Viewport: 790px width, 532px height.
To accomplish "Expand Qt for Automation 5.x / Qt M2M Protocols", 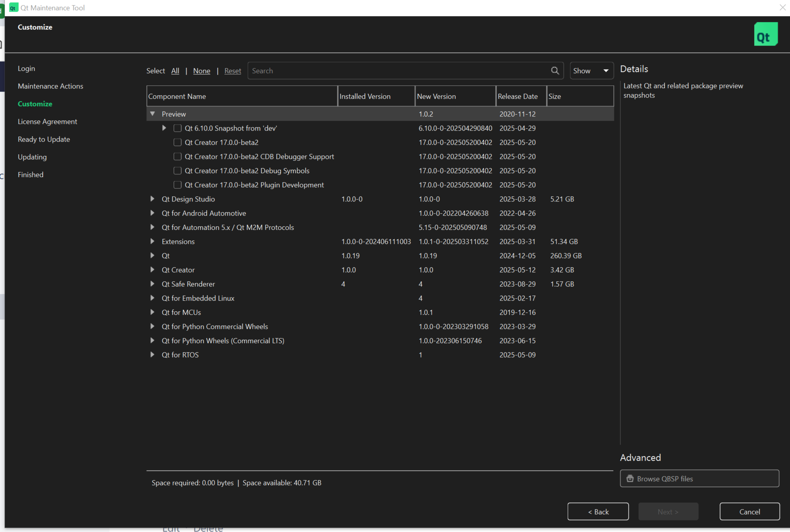I will [152, 227].
